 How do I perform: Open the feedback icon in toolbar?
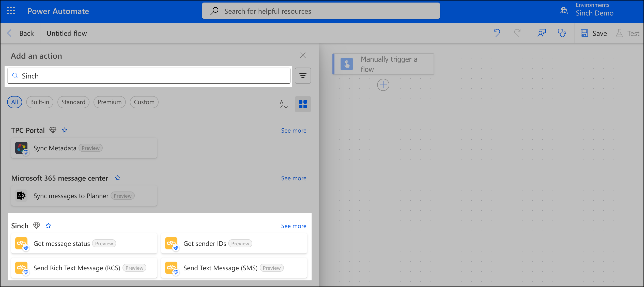pyautogui.click(x=542, y=33)
